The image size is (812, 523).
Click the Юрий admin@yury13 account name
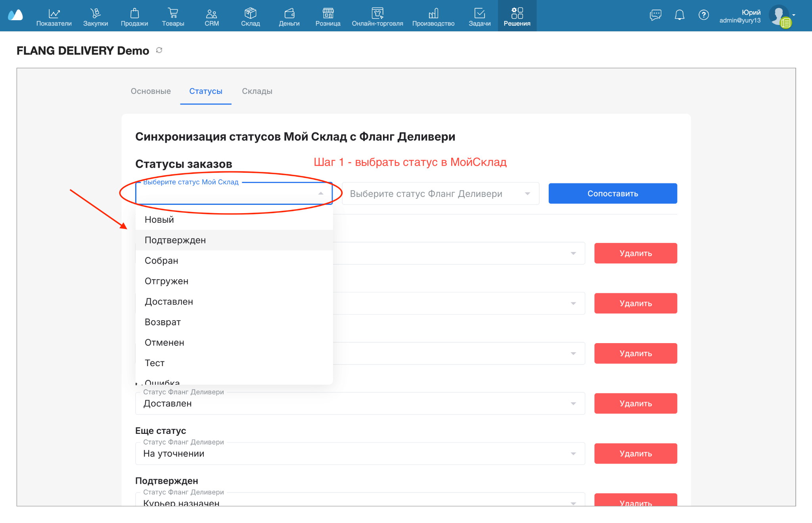coord(740,16)
